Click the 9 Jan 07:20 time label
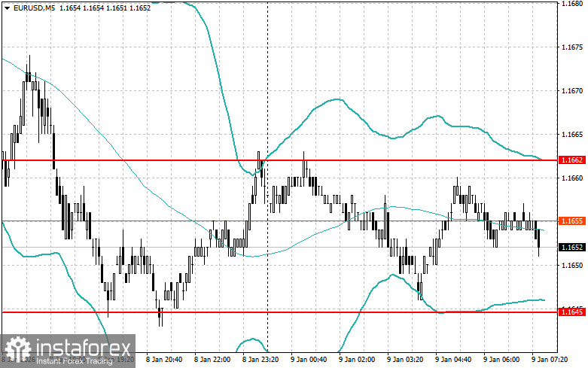Viewport: 588px width, 368px height. point(550,360)
